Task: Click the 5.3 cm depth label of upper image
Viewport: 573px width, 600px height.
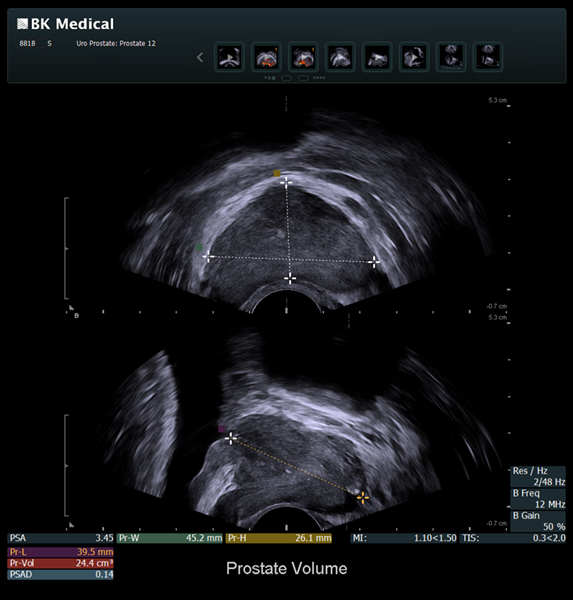Action: point(497,100)
